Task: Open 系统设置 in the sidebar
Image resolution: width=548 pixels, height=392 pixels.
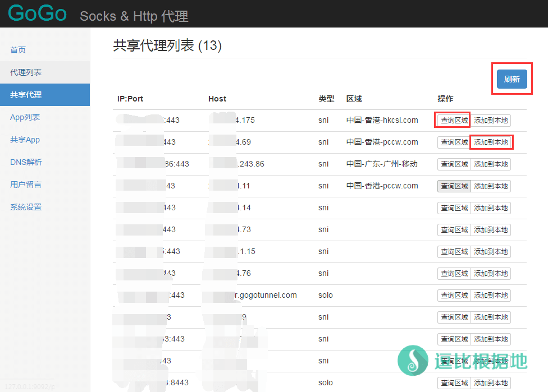Action: pos(26,207)
